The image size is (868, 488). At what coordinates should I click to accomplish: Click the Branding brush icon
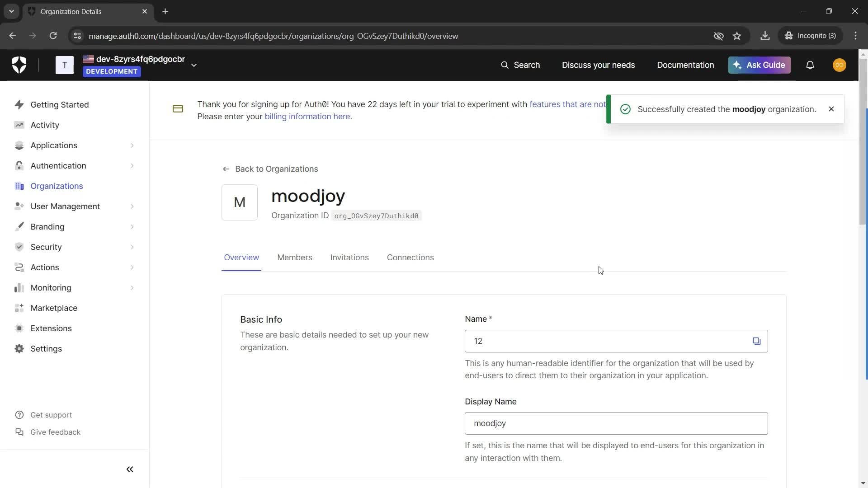coord(19,226)
